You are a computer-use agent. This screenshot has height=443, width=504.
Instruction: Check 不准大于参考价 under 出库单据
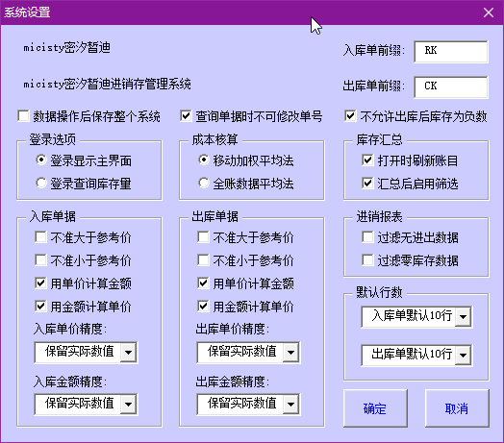tap(204, 237)
